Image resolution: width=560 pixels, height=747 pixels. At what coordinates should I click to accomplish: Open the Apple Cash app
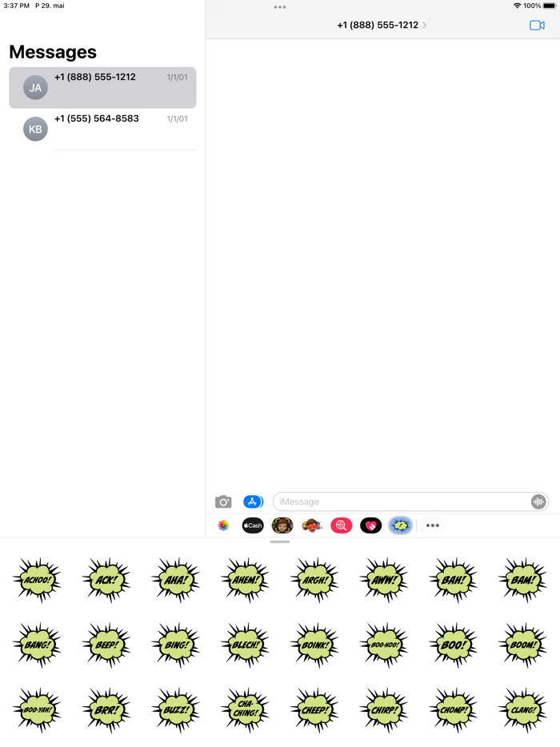253,525
